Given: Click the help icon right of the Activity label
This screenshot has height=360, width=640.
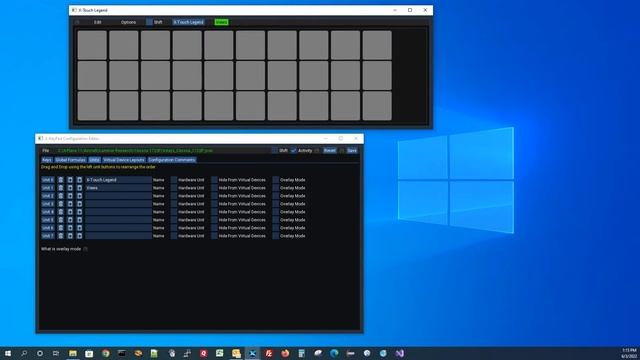Looking at the screenshot, I should click(317, 151).
